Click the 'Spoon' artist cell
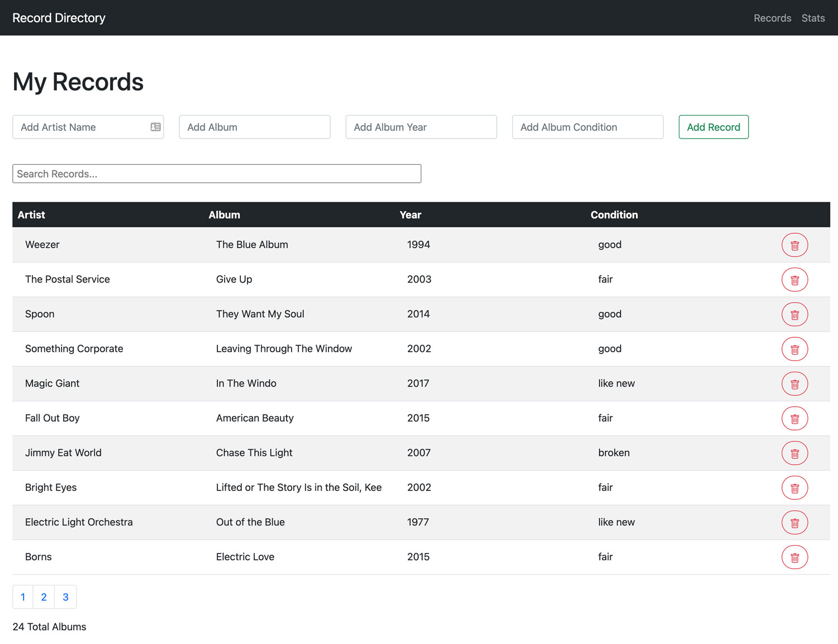This screenshot has width=838, height=644. tap(40, 314)
